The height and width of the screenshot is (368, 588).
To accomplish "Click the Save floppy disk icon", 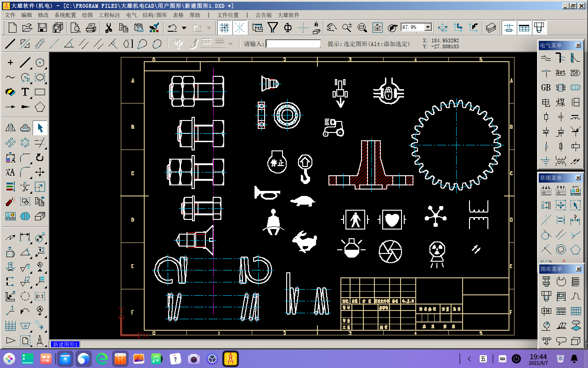I will click(42, 28).
